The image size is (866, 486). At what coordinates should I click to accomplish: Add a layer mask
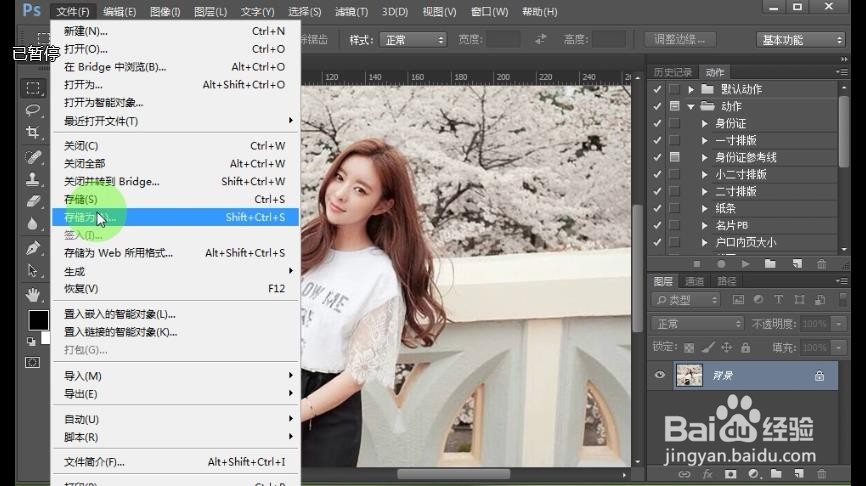pos(731,474)
